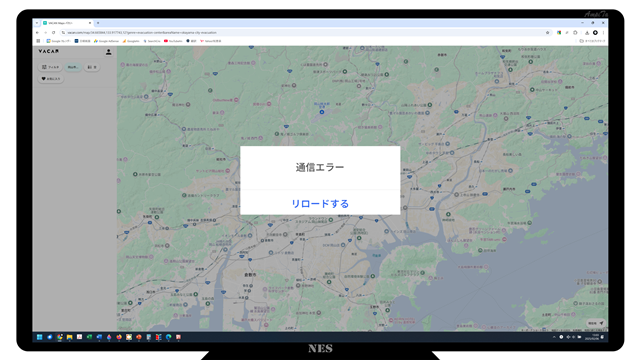The height and width of the screenshot is (360, 640).
Task: Open the YouTube bookmark
Action: coord(173,41)
